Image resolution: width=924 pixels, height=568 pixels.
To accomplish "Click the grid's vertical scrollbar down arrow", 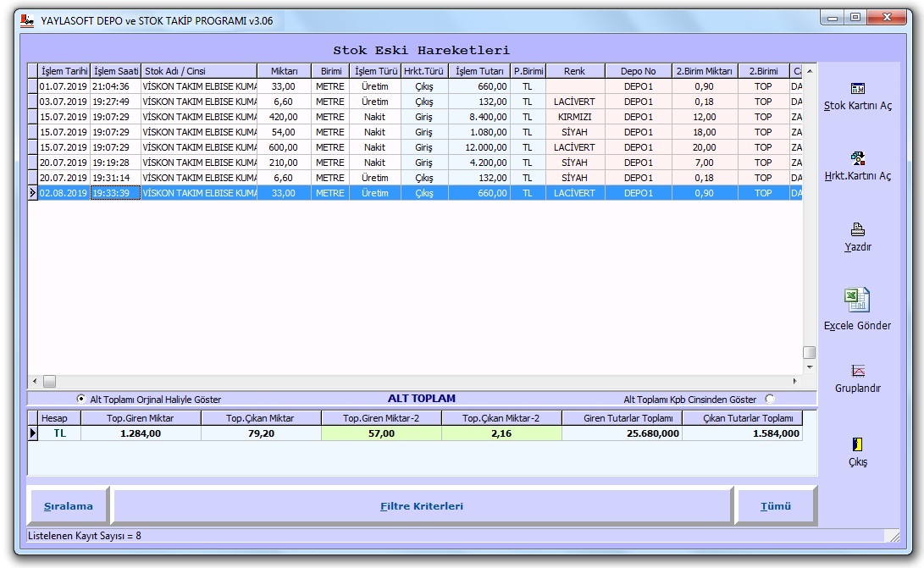I will [810, 367].
